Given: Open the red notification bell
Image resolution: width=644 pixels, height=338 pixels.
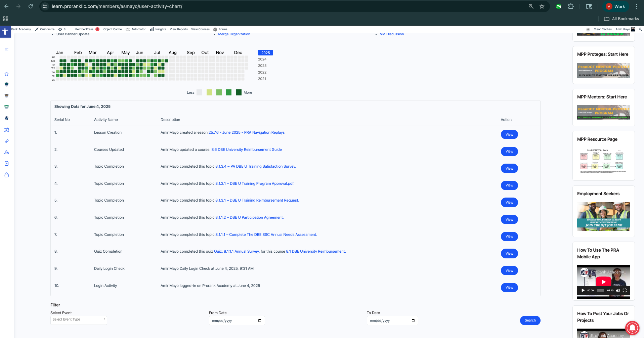Looking at the screenshot, I should 632,328.
